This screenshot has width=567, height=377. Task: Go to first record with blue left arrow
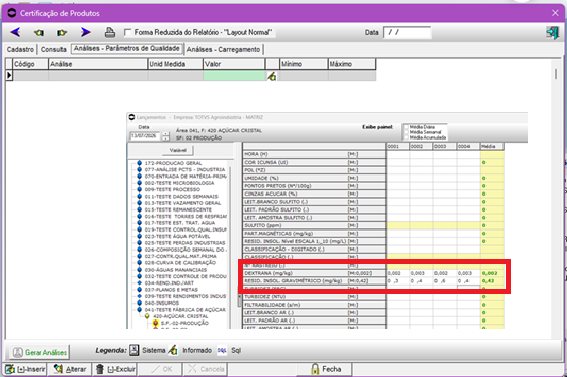[16, 33]
